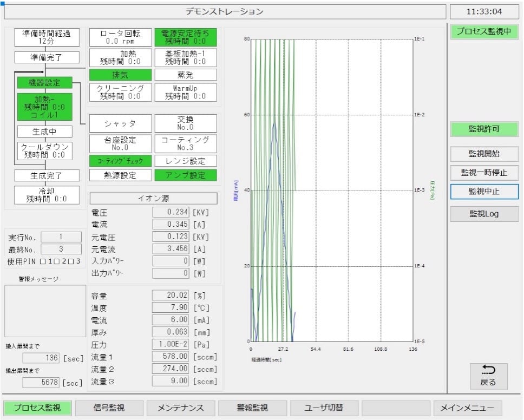Screen dimensions: 524x420
Task: Go to メインメニュー
Action: pos(467,408)
